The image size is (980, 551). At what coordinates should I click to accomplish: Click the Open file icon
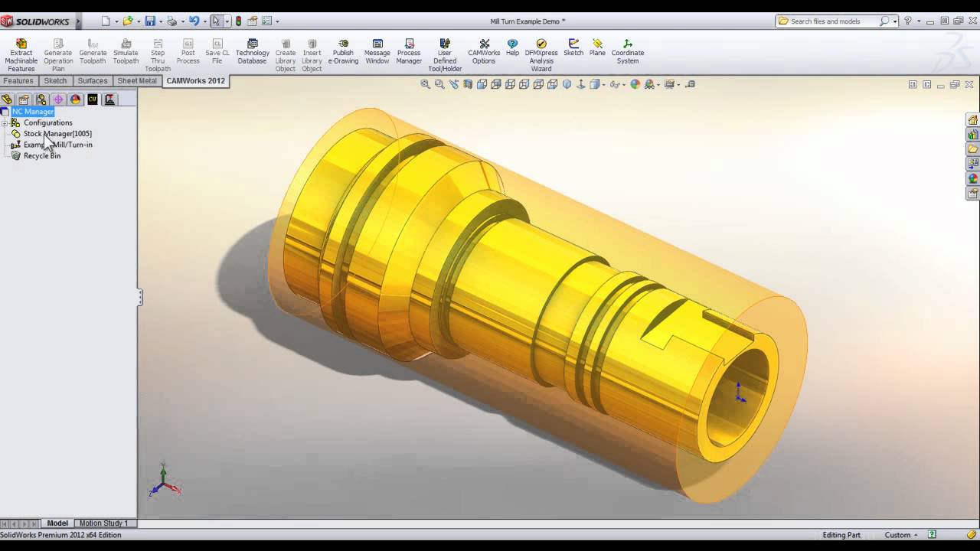point(128,21)
